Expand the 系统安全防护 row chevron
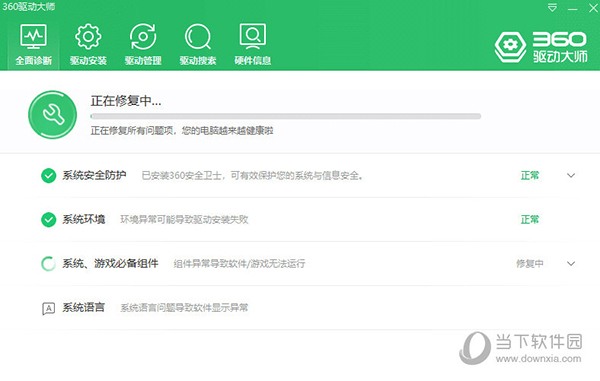The width and height of the screenshot is (600, 381). [x=571, y=176]
